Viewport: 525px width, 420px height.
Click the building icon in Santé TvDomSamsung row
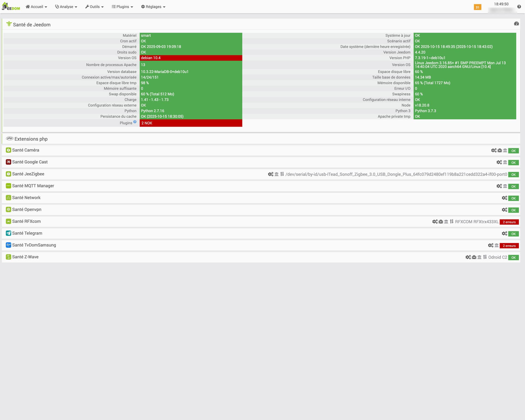tap(497, 245)
